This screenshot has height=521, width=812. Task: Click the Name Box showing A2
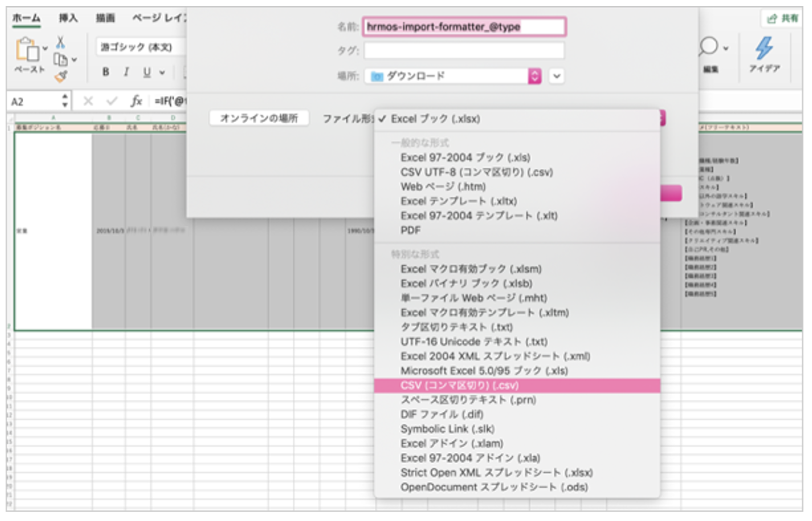coord(34,102)
